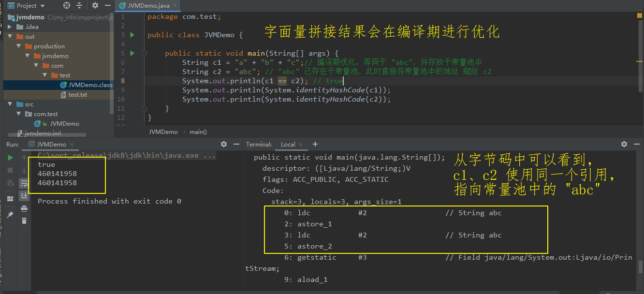Rerun JVMDemo with the green play icon
This screenshot has height=294, width=644.
[x=10, y=158]
